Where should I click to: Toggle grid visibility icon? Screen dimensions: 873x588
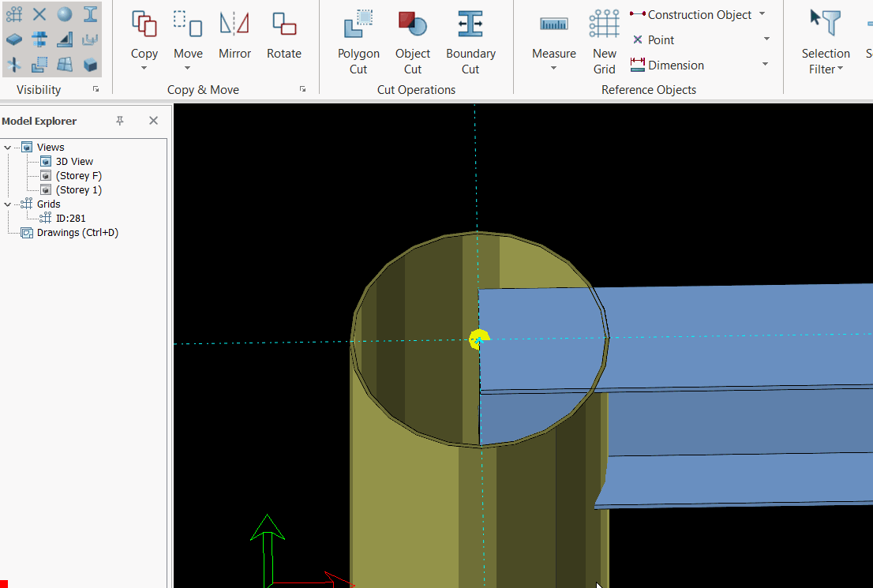coord(14,13)
